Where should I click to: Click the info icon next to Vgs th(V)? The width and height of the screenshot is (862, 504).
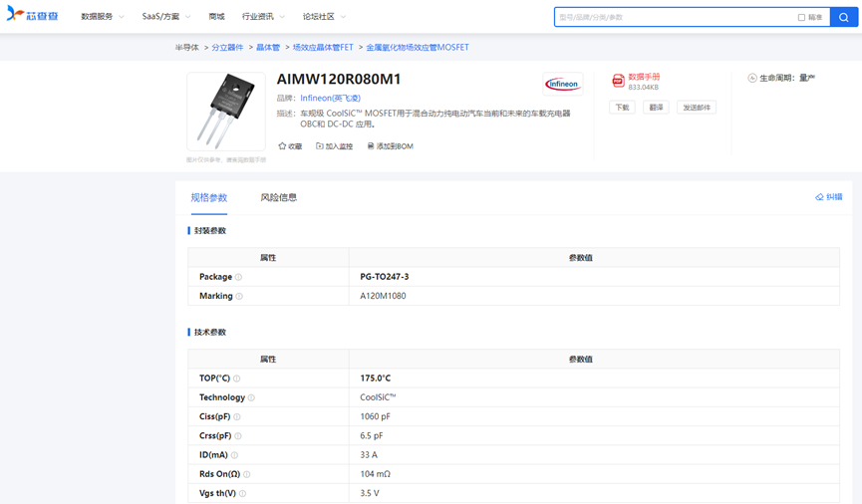[242, 494]
